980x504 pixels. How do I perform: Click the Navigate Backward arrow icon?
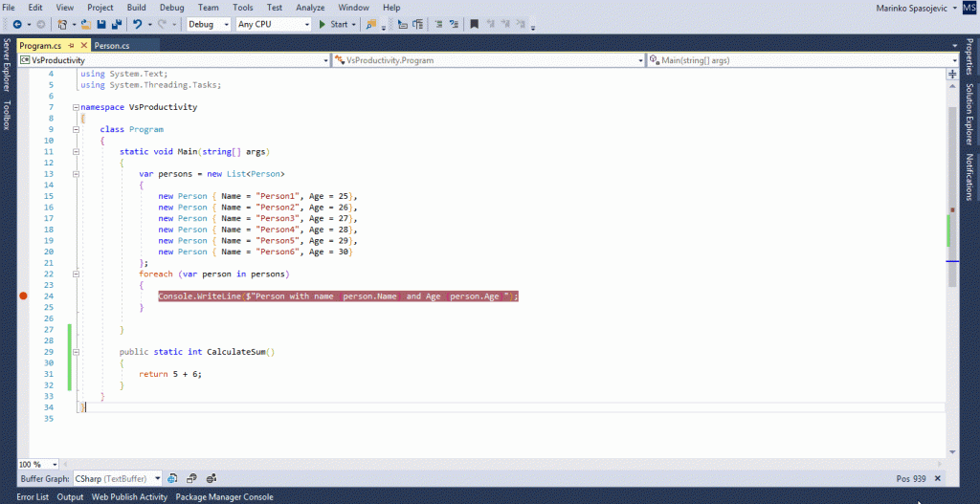[x=17, y=24]
